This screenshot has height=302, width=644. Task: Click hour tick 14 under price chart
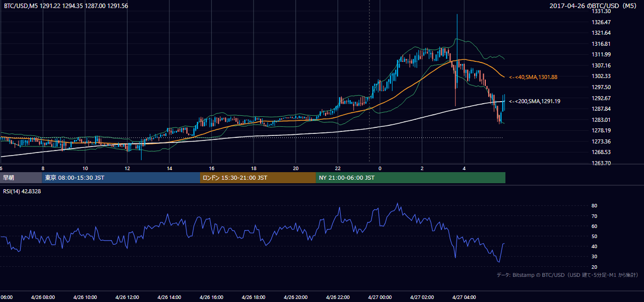point(169,168)
